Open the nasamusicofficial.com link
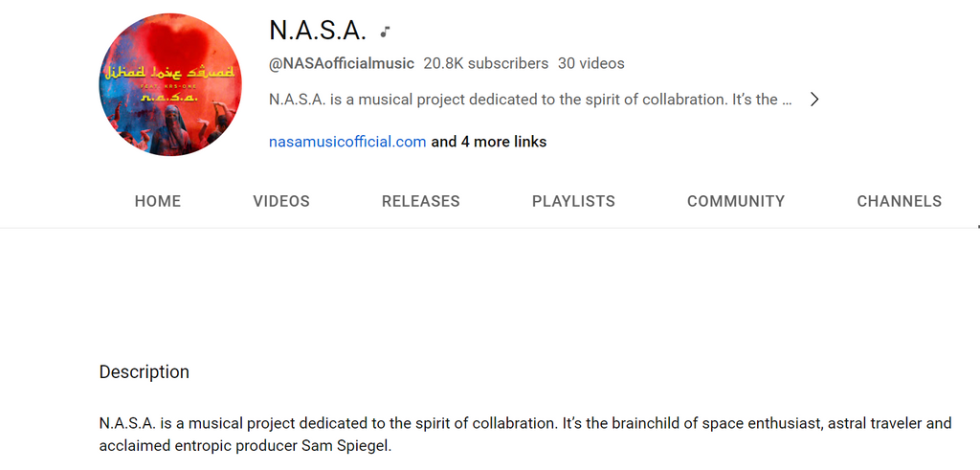Viewport: 980px width, 470px height. point(347,142)
